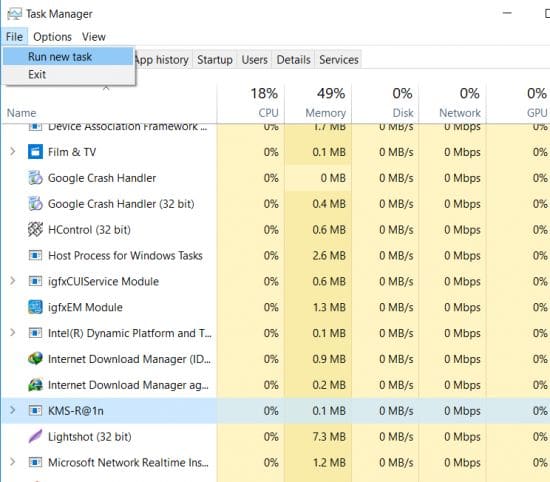Click the igfxEM Module icon
The image size is (550, 482).
click(x=35, y=307)
